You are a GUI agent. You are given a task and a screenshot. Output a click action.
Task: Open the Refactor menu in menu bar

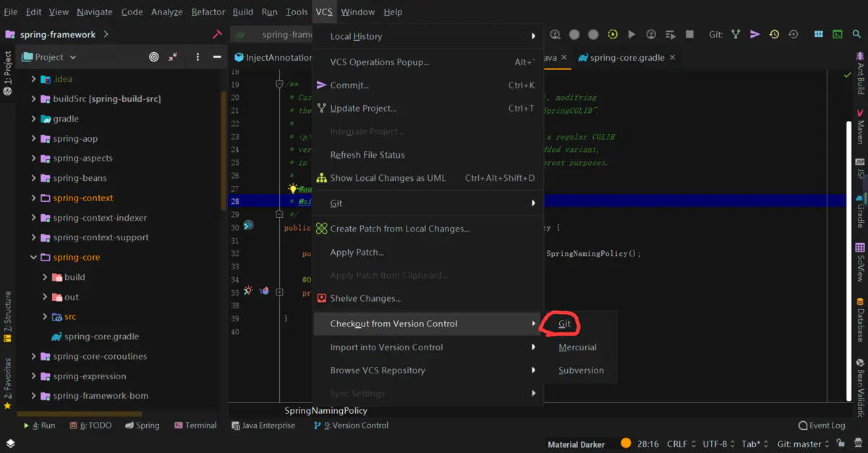[x=208, y=12]
